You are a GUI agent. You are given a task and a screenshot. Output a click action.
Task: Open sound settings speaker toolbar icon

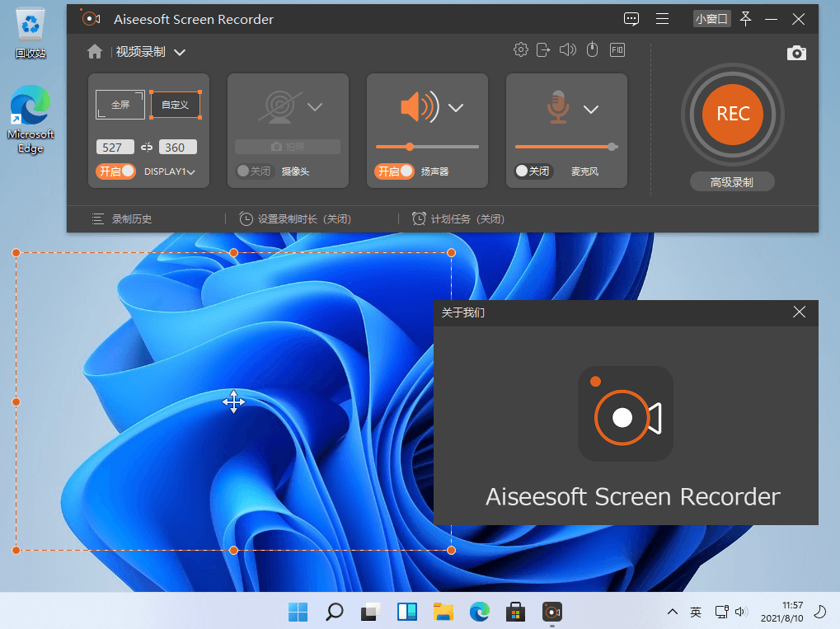click(568, 49)
